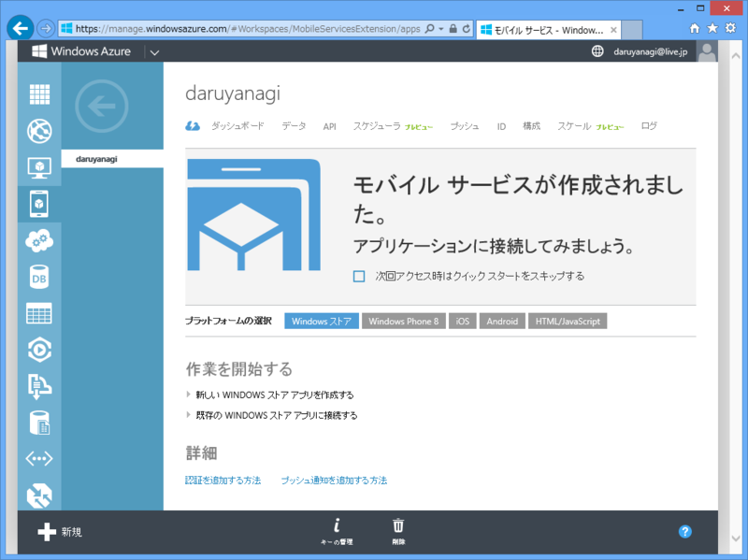Click the large circular back arrow
The image size is (748, 560).
click(102, 106)
